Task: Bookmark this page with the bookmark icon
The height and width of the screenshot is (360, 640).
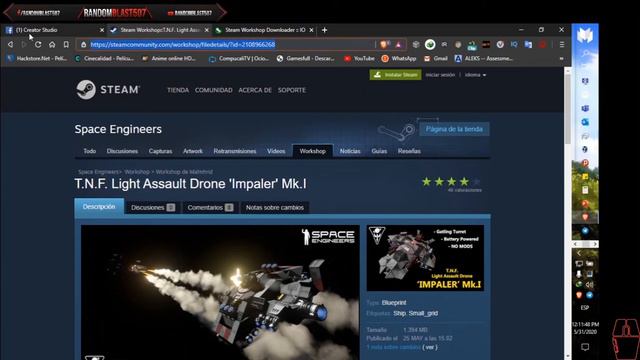Action: [66, 44]
